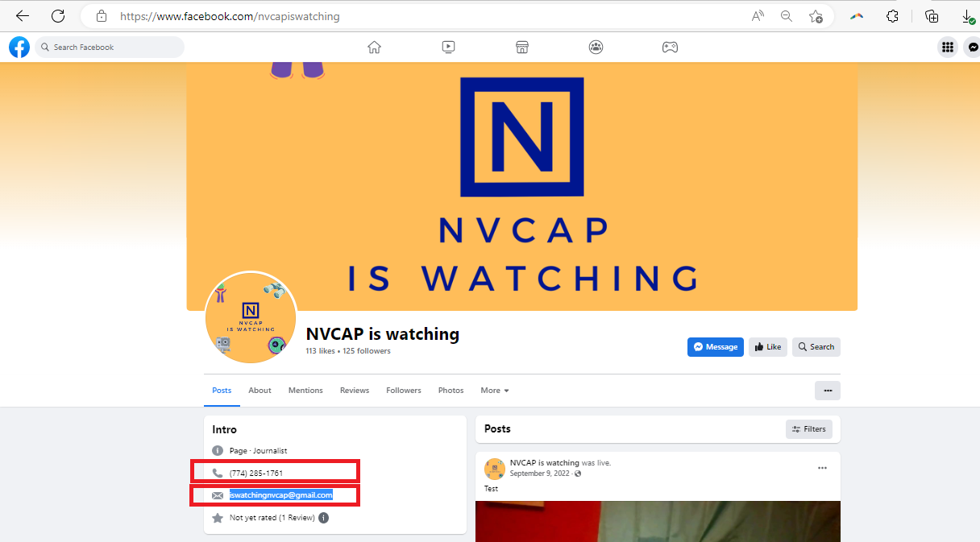Click the blue Message button
This screenshot has height=542, width=980.
pos(716,347)
